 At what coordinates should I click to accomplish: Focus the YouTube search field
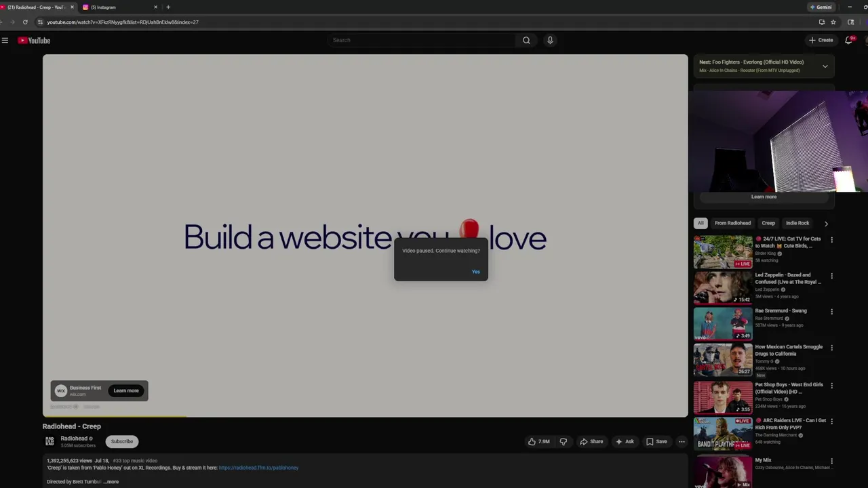point(422,40)
